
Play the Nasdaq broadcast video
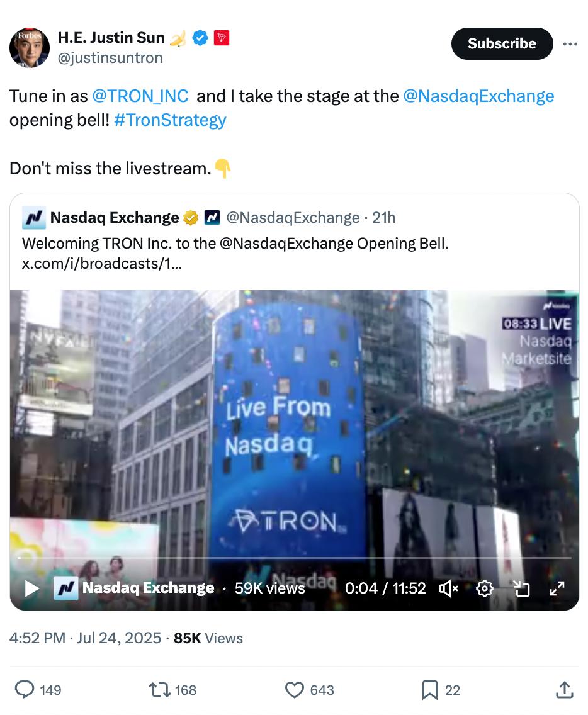click(31, 588)
